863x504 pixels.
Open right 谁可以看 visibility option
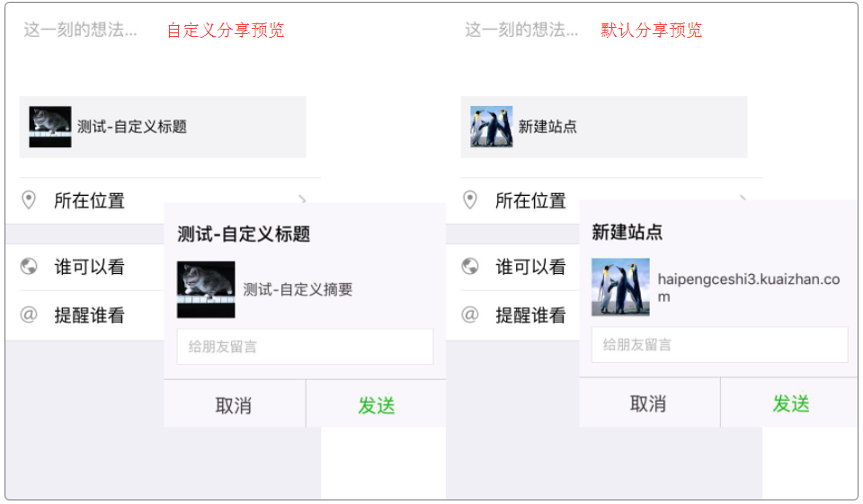[530, 267]
